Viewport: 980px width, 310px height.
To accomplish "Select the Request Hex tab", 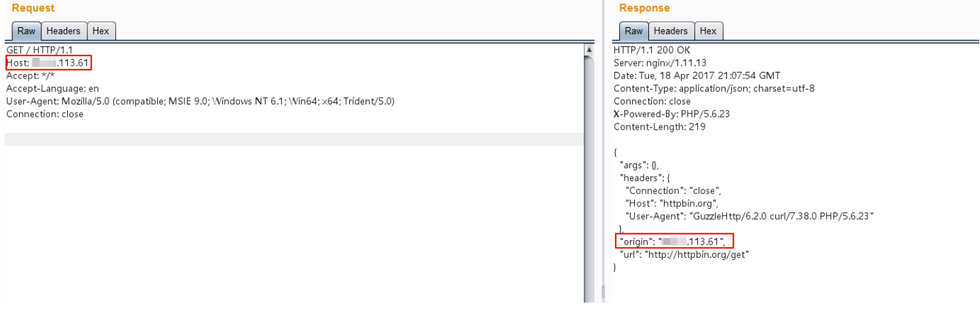I will [x=101, y=31].
